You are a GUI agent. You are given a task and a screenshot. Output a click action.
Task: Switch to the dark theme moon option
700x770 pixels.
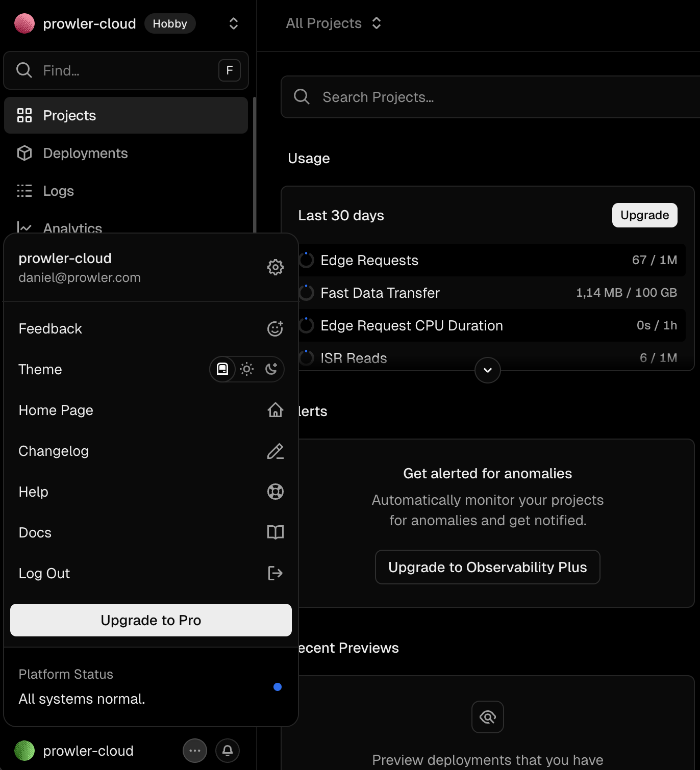271,369
